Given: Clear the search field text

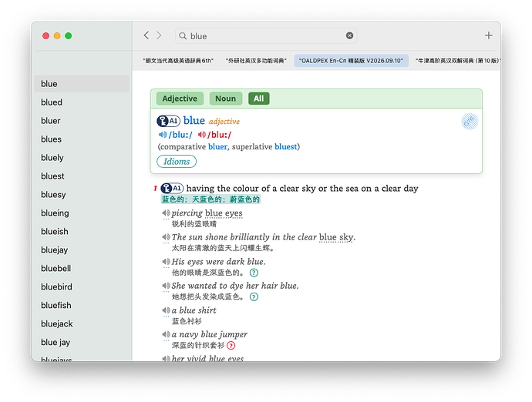Looking at the screenshot, I should tap(349, 35).
